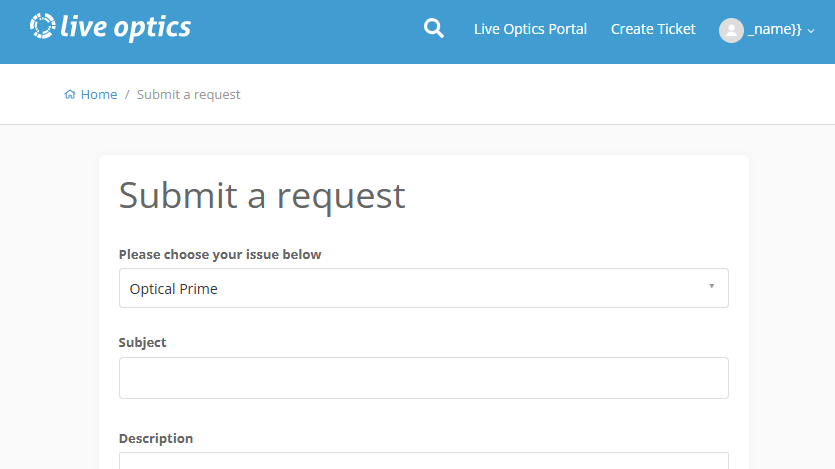Open search with the magnifier icon
The width and height of the screenshot is (835, 469).
[433, 28]
